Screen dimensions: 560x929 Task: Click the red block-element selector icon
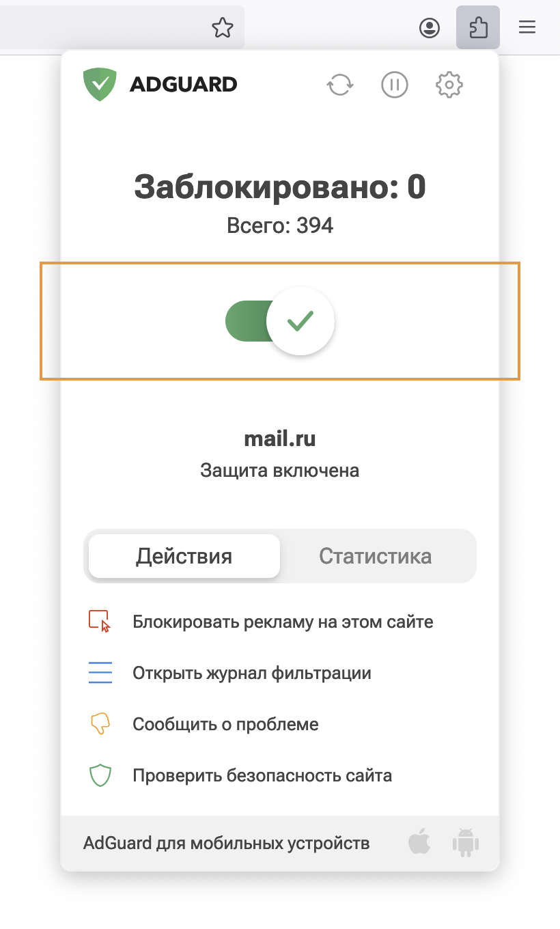(100, 622)
